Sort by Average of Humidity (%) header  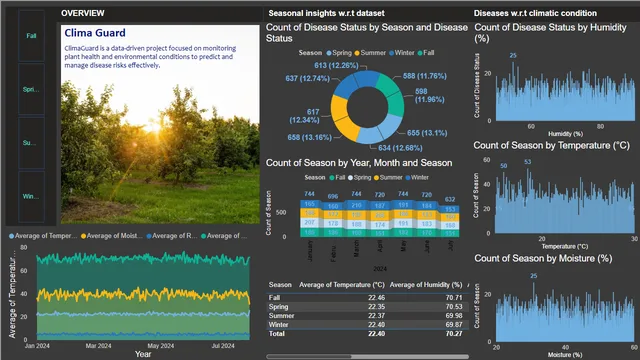coord(426,285)
